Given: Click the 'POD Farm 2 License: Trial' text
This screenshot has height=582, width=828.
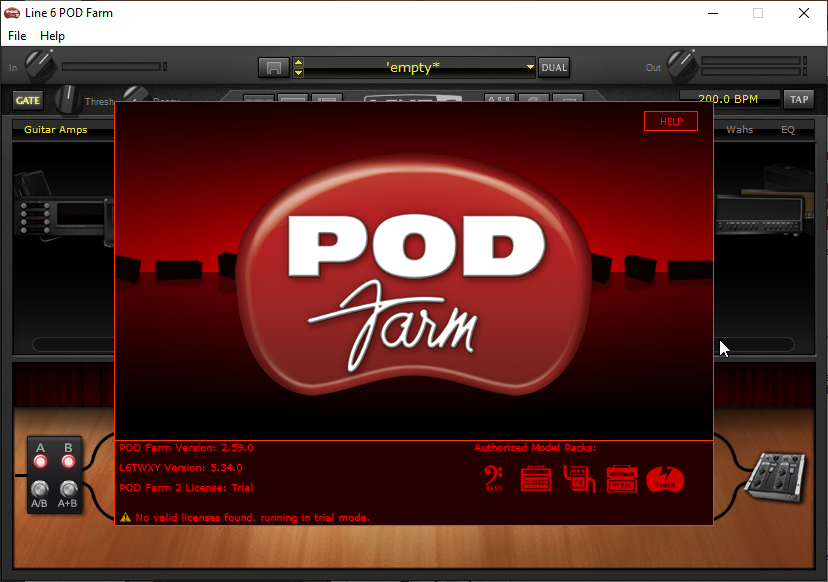Looking at the screenshot, I should coord(186,487).
